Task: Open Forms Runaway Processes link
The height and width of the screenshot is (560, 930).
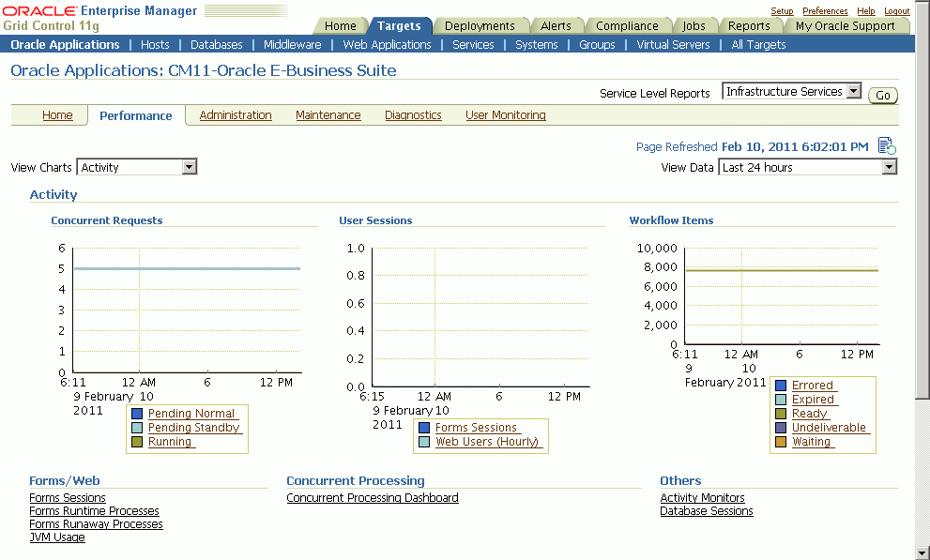Action: pyautogui.click(x=96, y=523)
